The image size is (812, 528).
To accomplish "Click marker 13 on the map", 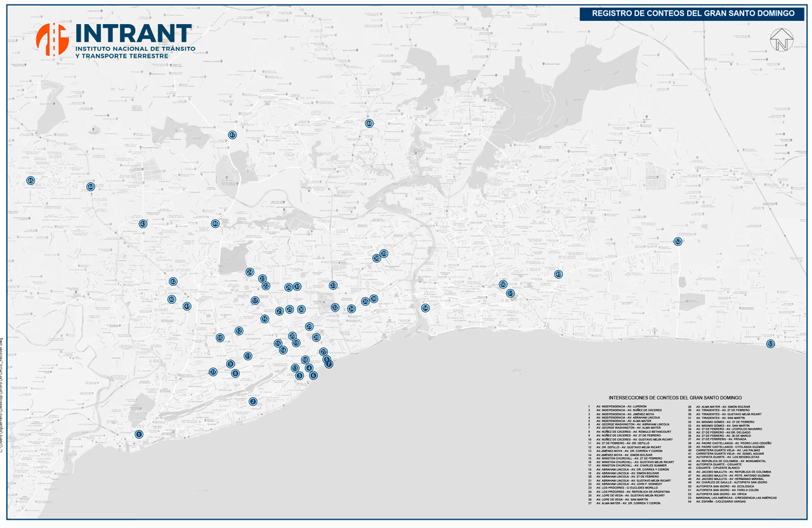I will click(295, 368).
